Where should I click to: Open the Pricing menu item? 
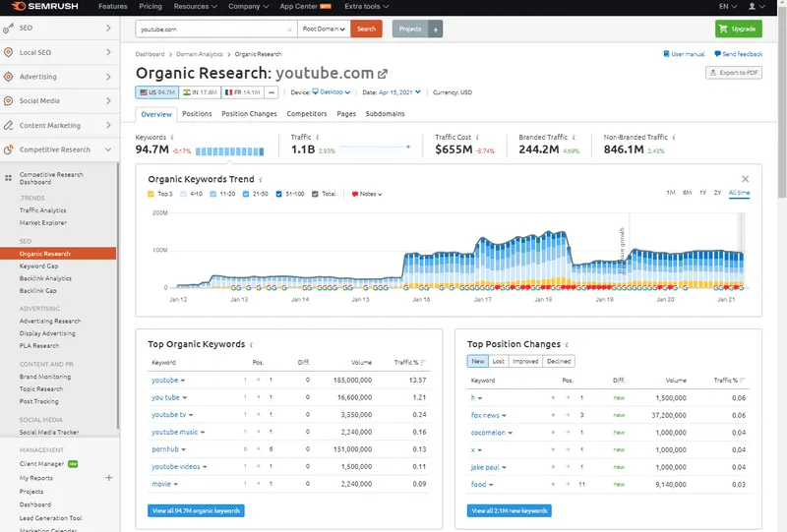pyautogui.click(x=151, y=7)
